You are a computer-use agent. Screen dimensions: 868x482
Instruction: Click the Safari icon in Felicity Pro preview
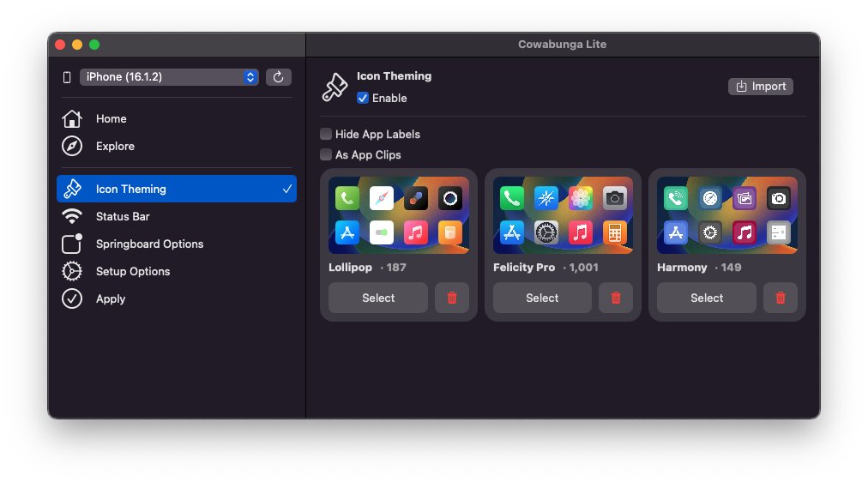tap(546, 198)
